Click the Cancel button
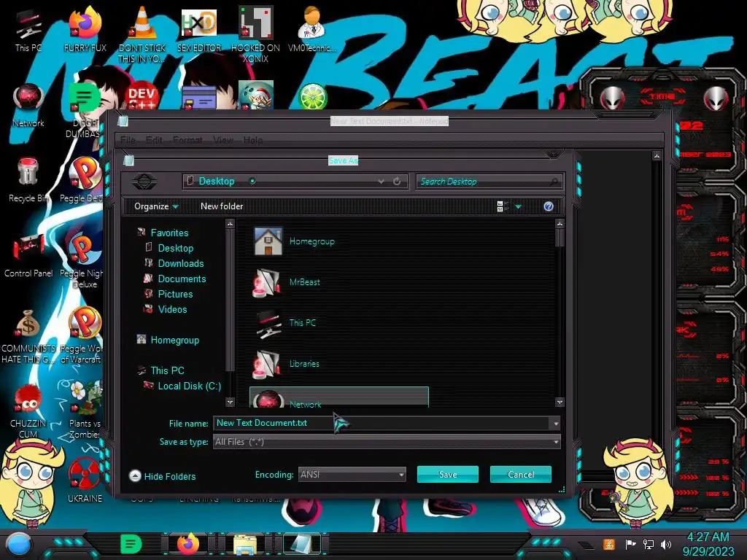The height and width of the screenshot is (560, 747). click(x=521, y=474)
